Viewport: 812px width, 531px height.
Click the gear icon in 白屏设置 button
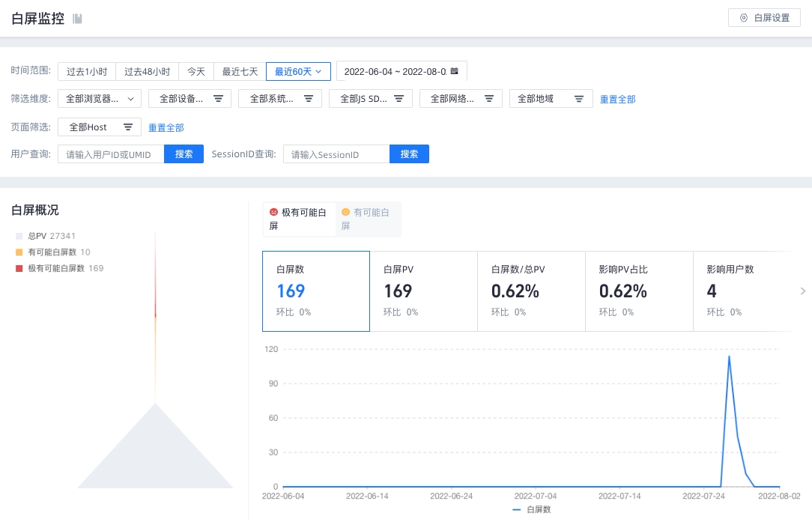[744, 17]
